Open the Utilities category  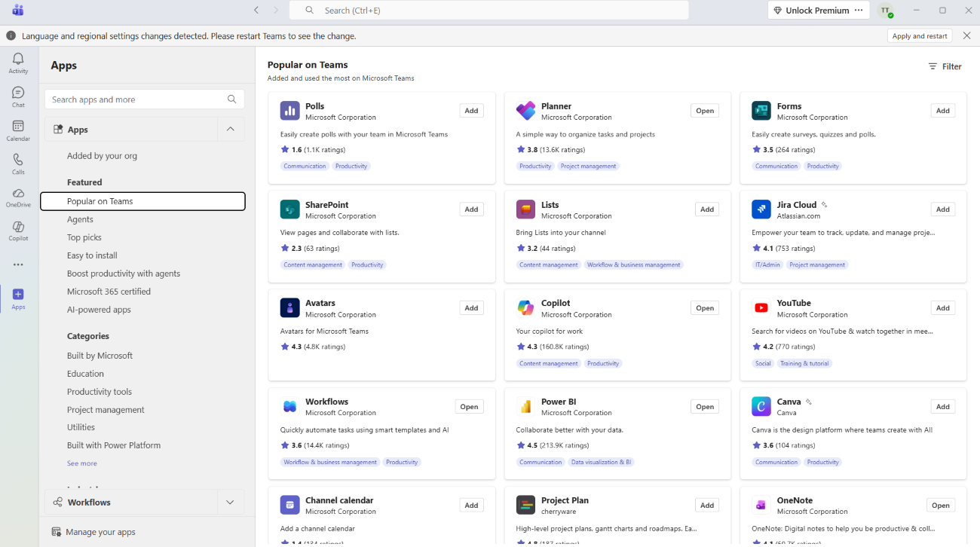81,427
